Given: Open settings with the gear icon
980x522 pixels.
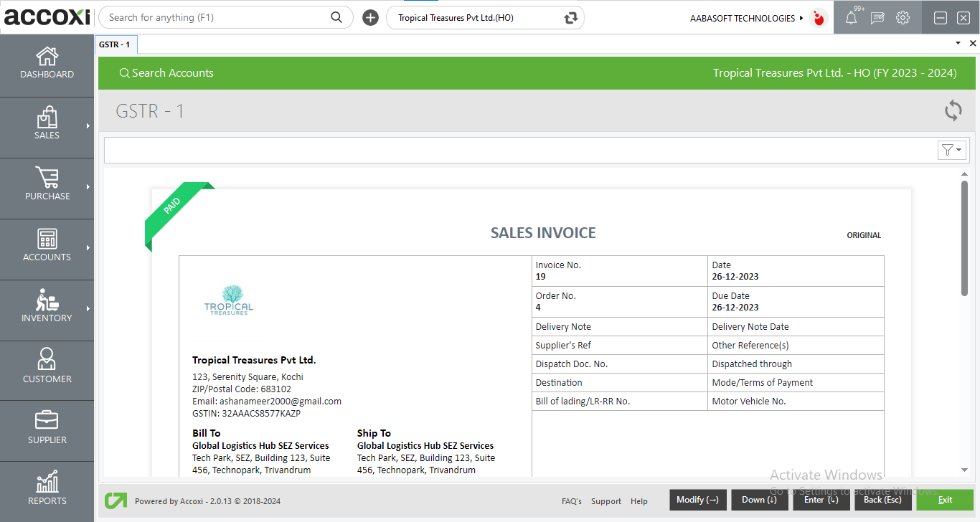Looking at the screenshot, I should pyautogui.click(x=903, y=17).
